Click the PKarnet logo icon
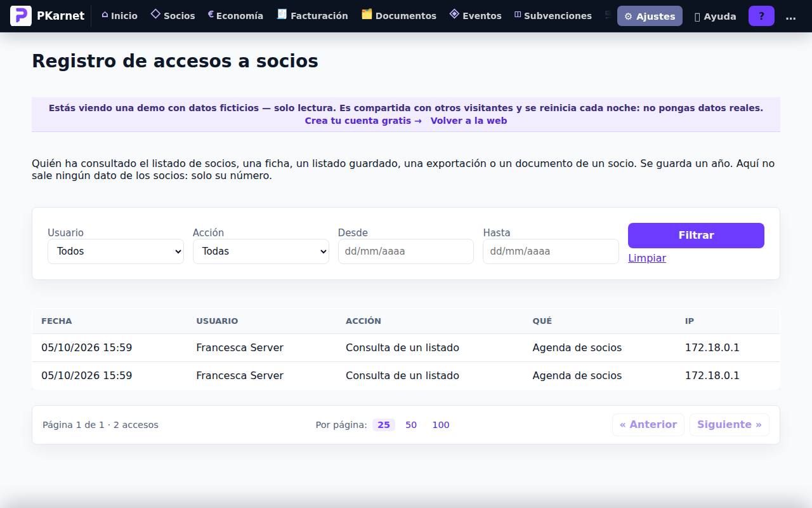This screenshot has width=812, height=508. 21,16
